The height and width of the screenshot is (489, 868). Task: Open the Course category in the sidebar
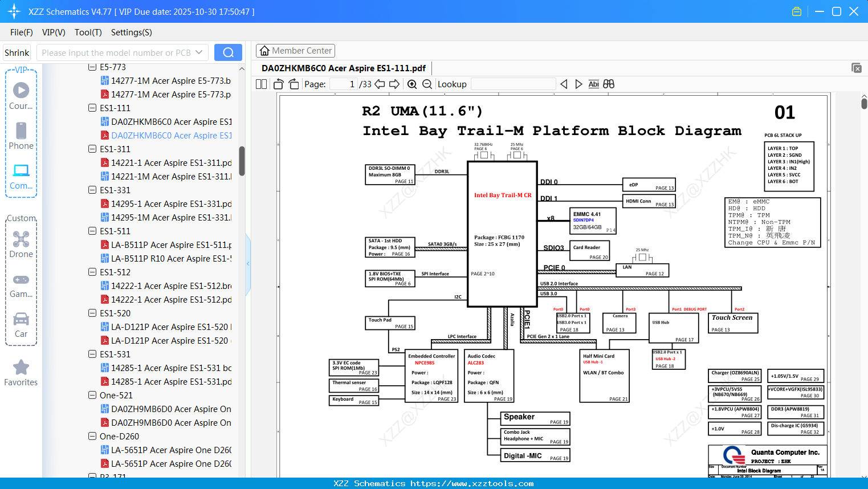[21, 96]
